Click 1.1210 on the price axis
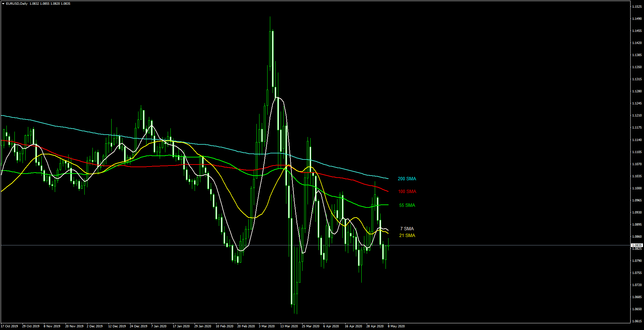This screenshot has height=330, width=644. 637,115
